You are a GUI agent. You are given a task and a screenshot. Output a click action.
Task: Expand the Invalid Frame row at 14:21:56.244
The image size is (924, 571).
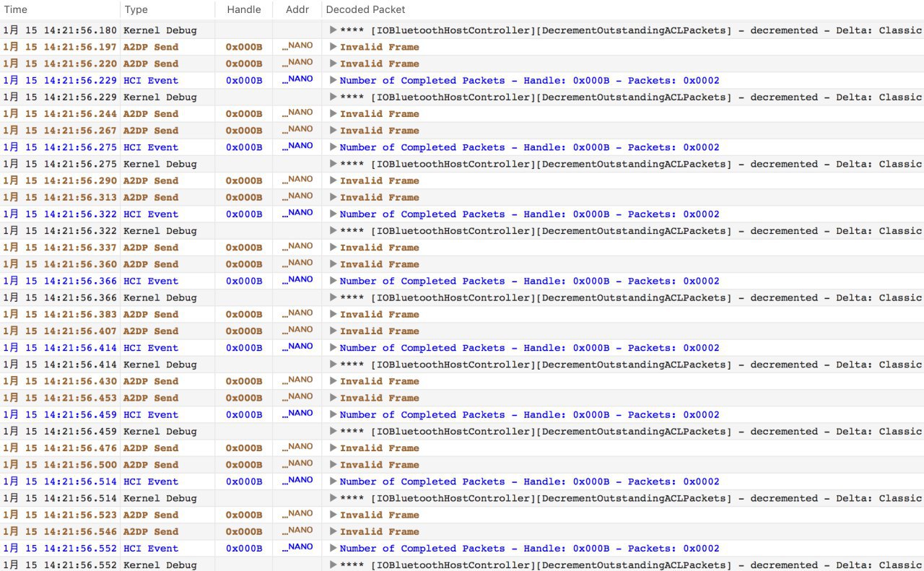click(x=333, y=114)
